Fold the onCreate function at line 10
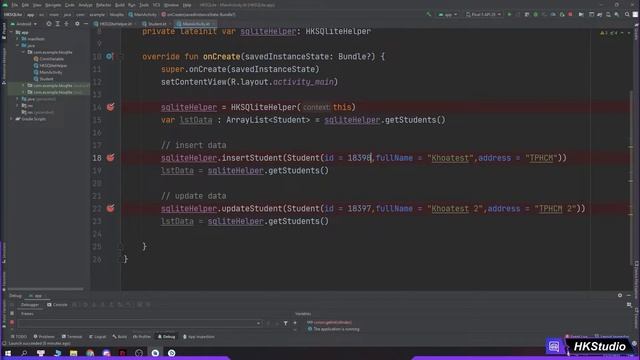 (x=121, y=56)
